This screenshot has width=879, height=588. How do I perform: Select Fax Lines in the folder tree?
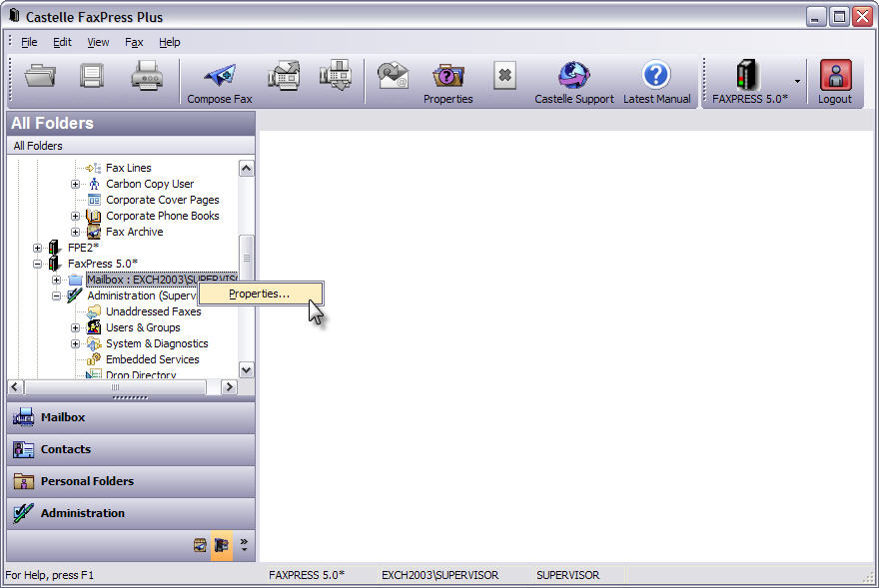[129, 168]
